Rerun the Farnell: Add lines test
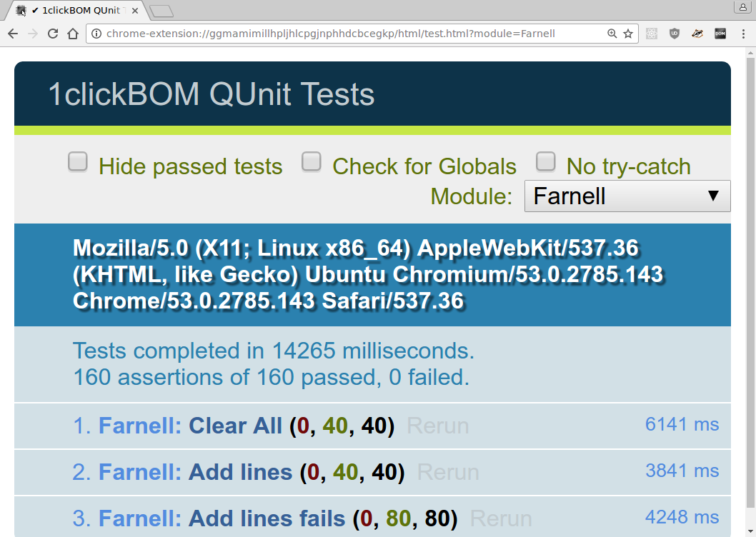This screenshot has width=756, height=537. 448,473
